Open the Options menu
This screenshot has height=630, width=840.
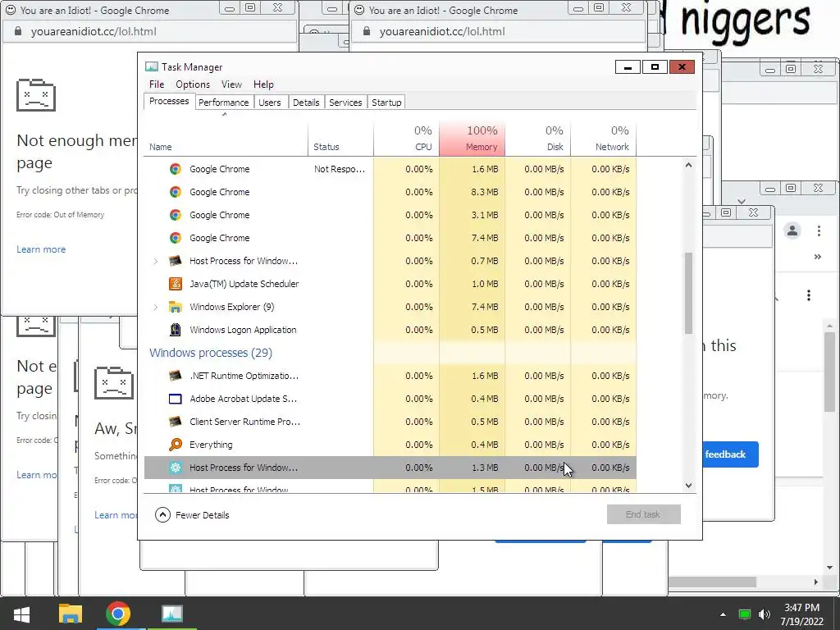point(193,84)
